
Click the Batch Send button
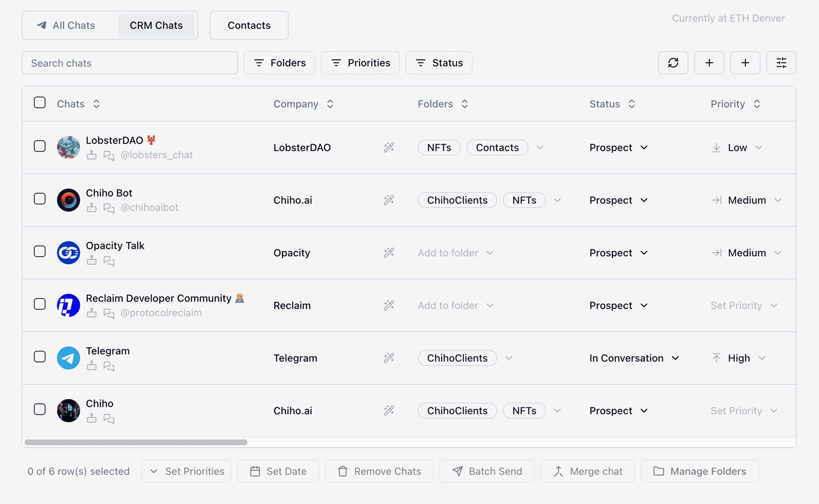coord(487,471)
